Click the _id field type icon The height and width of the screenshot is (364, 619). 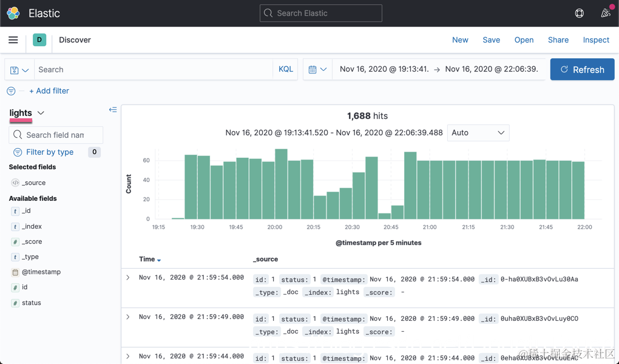(x=15, y=211)
